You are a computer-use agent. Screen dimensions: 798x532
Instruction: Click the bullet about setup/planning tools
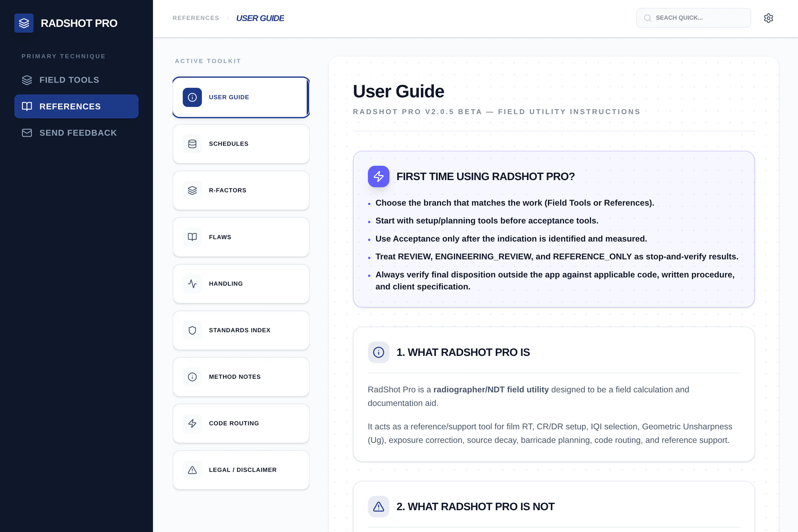click(x=487, y=221)
